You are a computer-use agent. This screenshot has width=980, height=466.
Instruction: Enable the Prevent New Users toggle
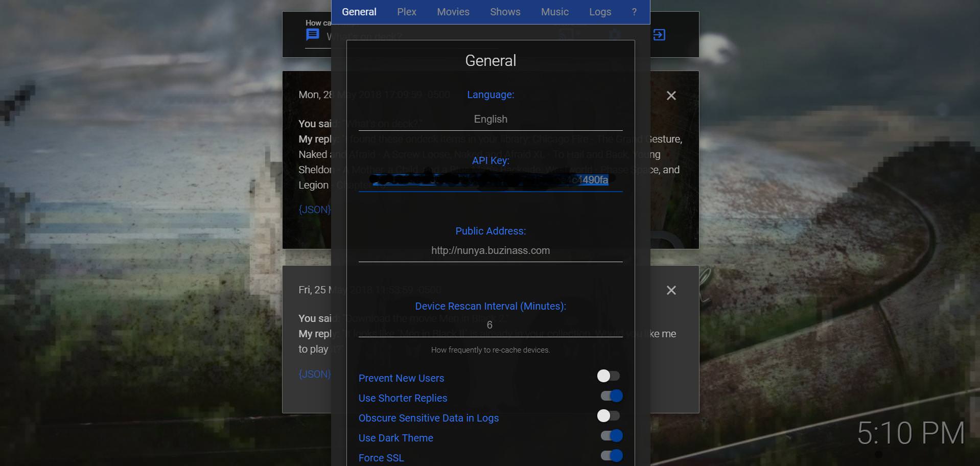tap(609, 376)
